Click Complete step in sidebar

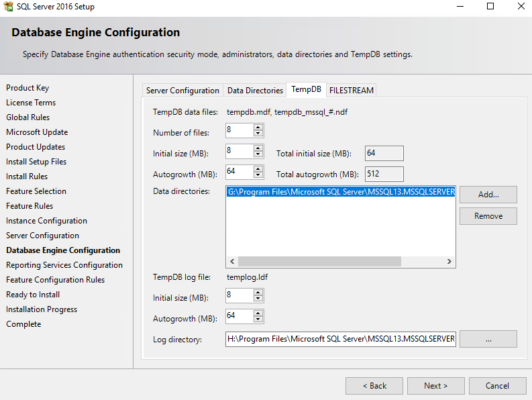(23, 324)
